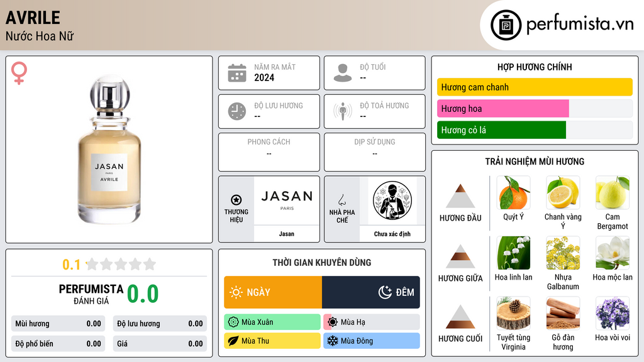Click the green 0.0 Perfumista score
The image size is (644, 362).
143,294
